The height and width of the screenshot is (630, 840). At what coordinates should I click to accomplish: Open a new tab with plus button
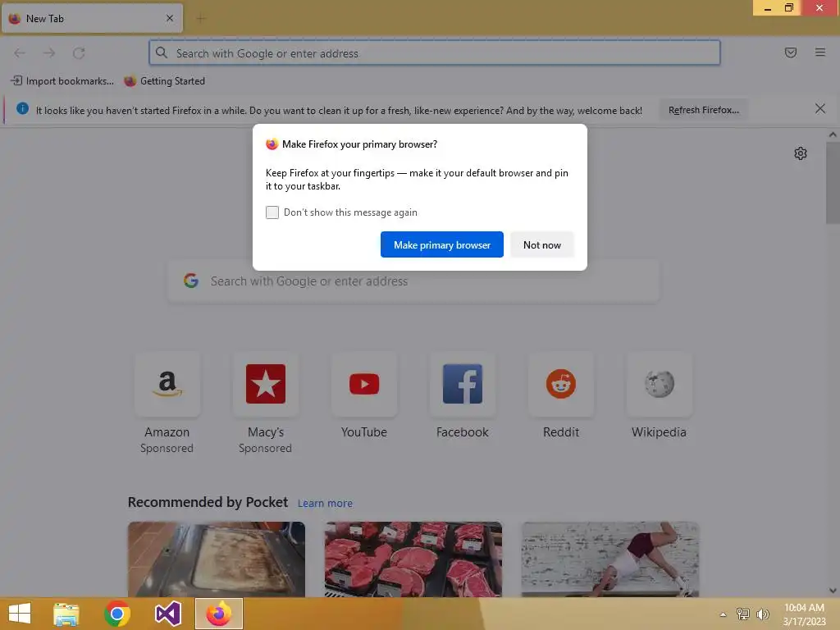click(200, 19)
